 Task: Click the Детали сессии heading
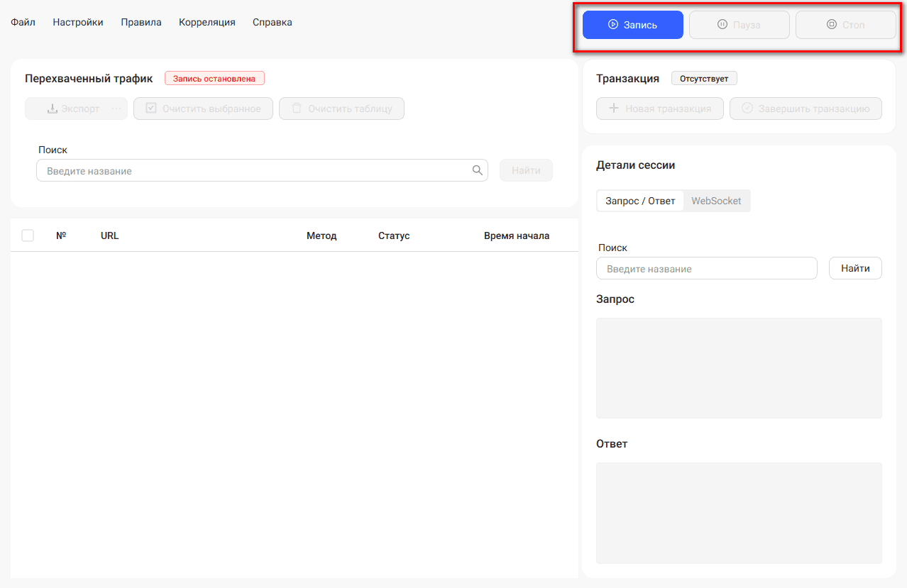[x=635, y=165]
